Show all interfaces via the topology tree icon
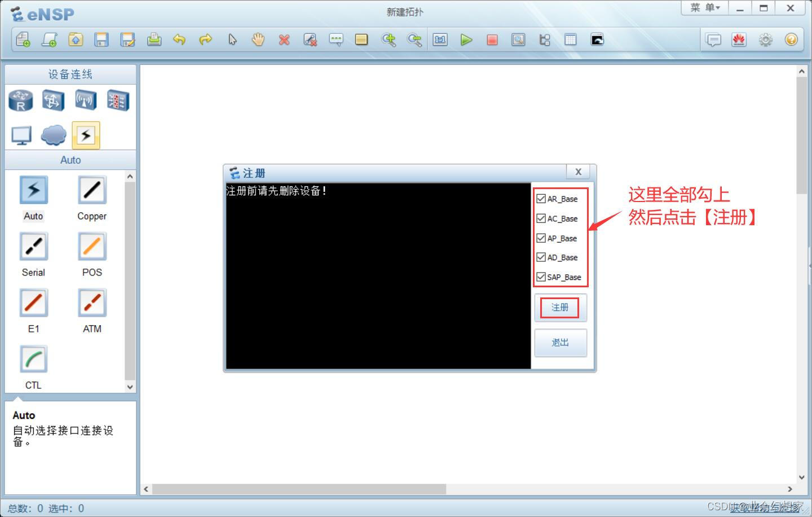The width and height of the screenshot is (812, 517). 545,40
